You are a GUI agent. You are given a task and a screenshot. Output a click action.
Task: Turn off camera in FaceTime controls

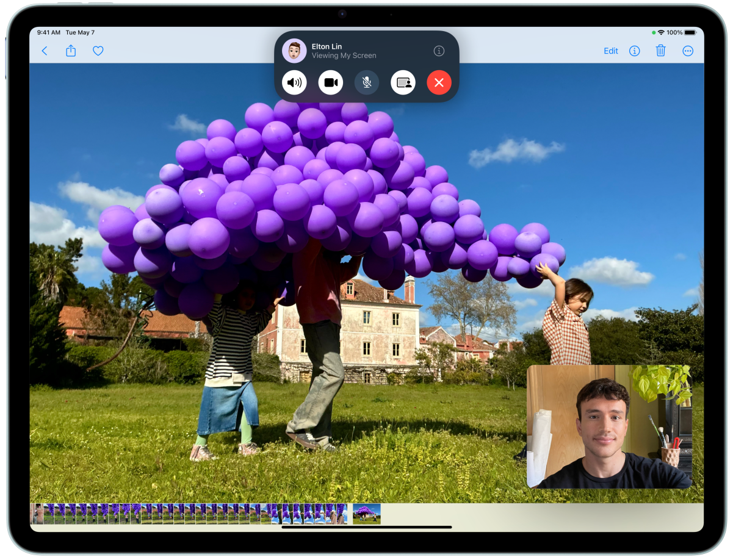[330, 82]
